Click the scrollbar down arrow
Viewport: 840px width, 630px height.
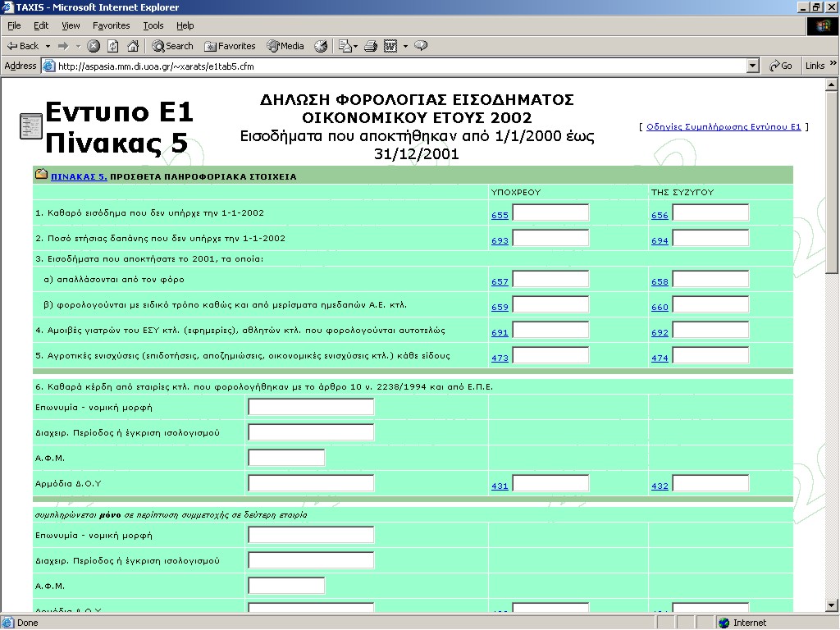pos(832,606)
